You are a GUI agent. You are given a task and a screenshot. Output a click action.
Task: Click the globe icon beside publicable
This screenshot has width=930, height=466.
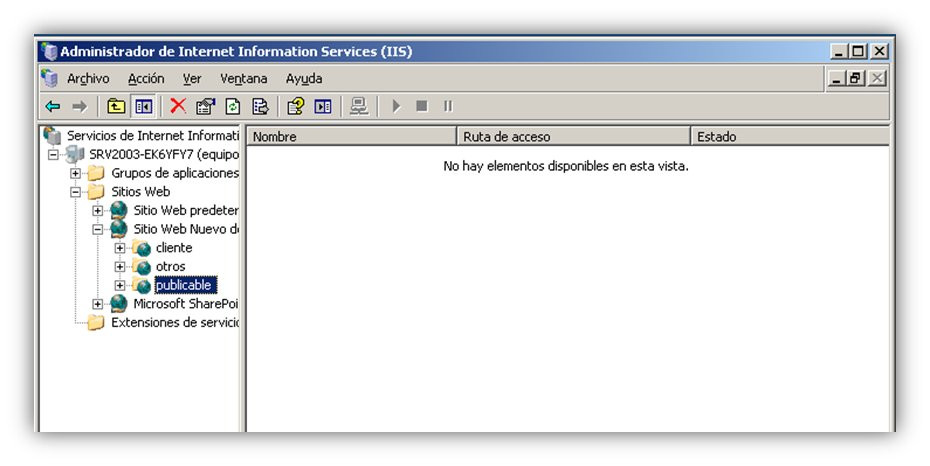coord(141,285)
